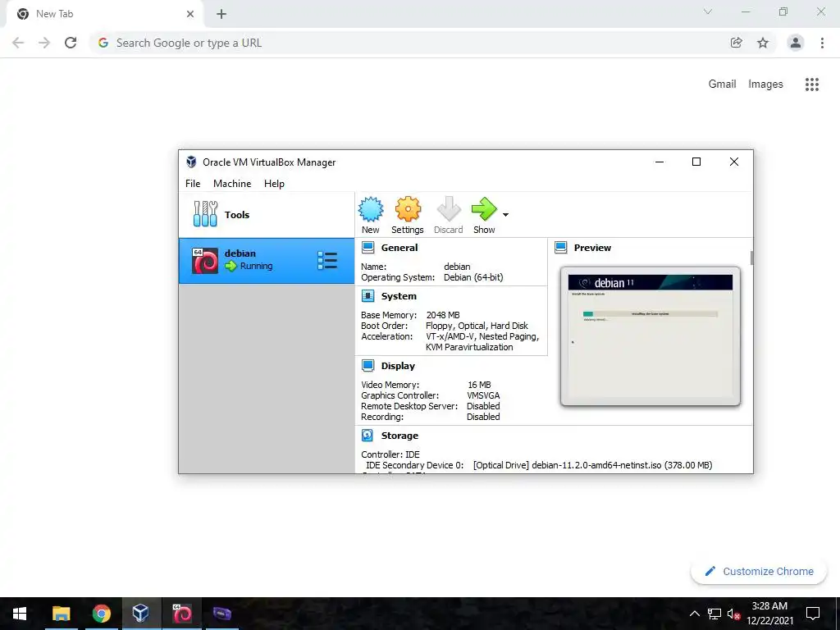This screenshot has width=840, height=630.
Task: Click the green Show arrow icon
Action: click(x=484, y=209)
